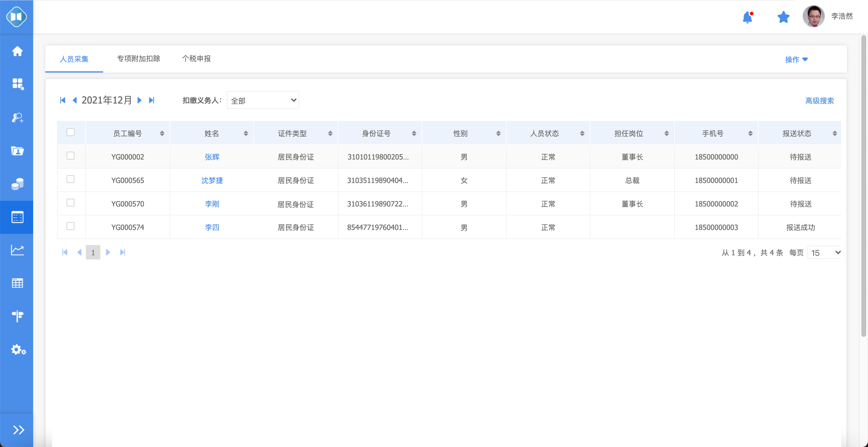Open the gears settings sidebar icon

[x=18, y=350]
